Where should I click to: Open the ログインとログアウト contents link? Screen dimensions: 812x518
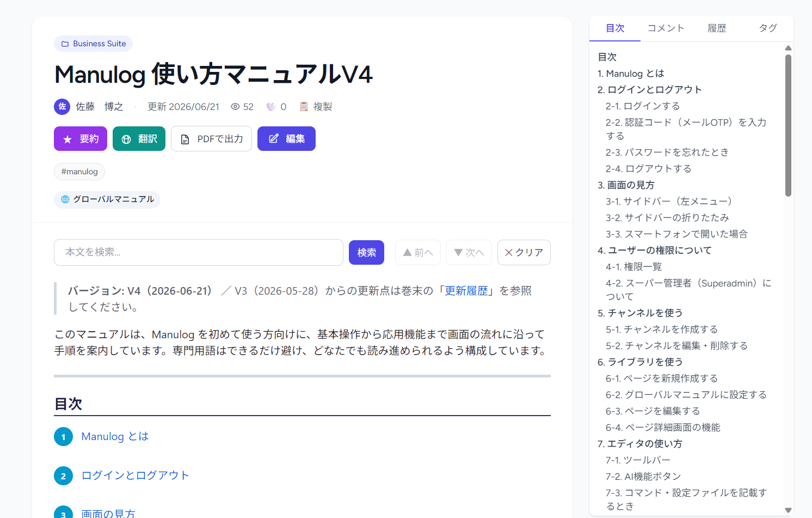[135, 475]
